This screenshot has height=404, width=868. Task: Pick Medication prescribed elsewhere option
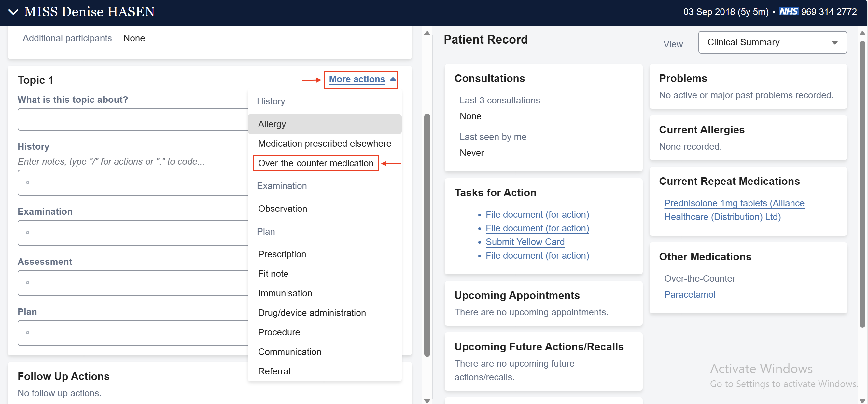pos(324,144)
